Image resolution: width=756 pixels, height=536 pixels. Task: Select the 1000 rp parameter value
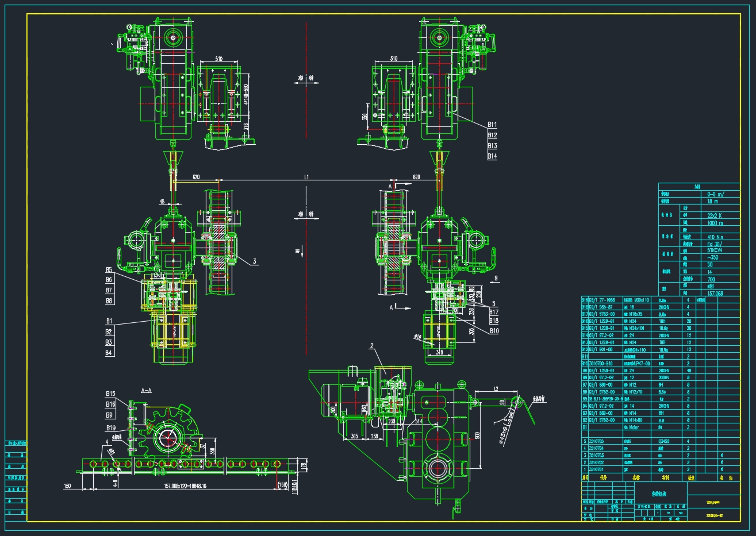click(x=715, y=222)
